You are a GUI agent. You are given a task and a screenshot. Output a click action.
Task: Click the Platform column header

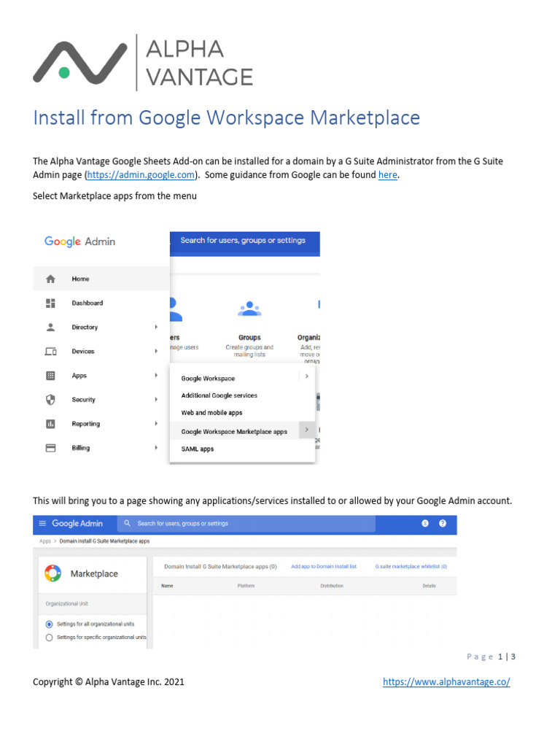pos(246,586)
